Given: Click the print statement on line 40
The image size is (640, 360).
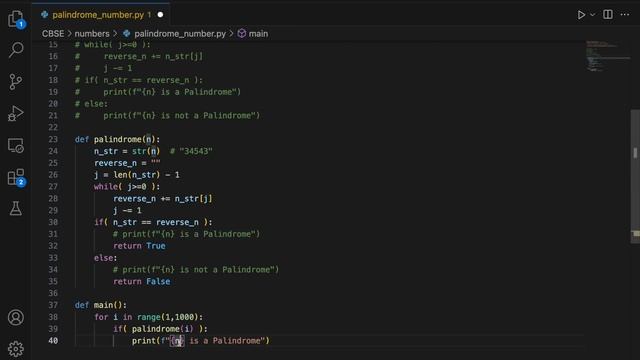Looking at the screenshot, I should 200,340.
